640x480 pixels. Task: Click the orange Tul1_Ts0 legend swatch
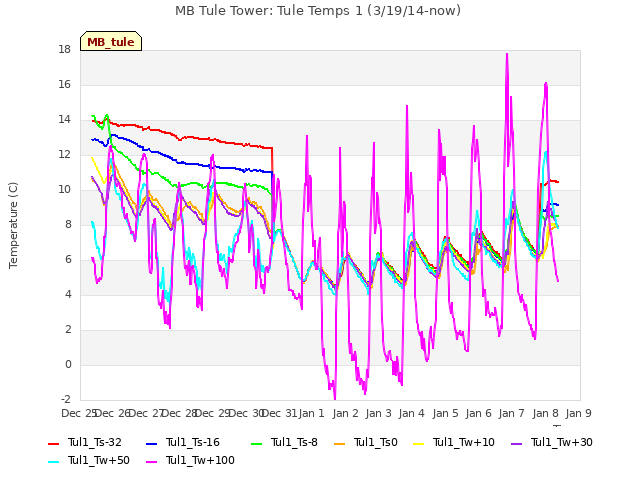[x=339, y=444]
